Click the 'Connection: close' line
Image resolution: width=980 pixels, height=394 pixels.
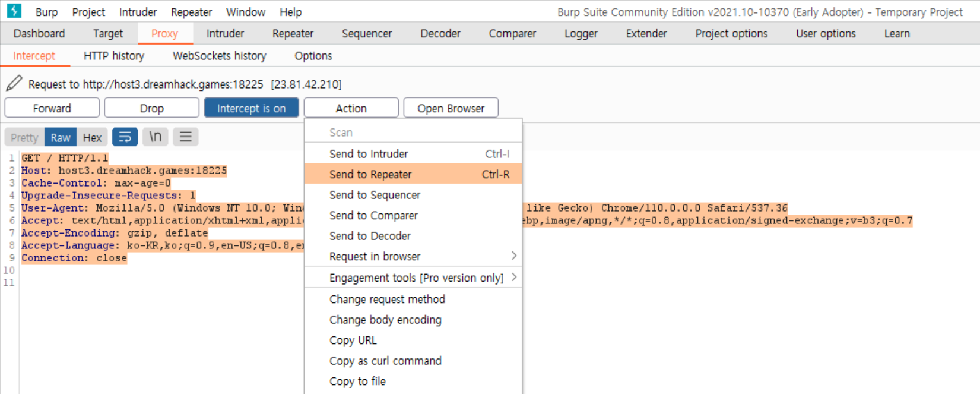tap(74, 258)
